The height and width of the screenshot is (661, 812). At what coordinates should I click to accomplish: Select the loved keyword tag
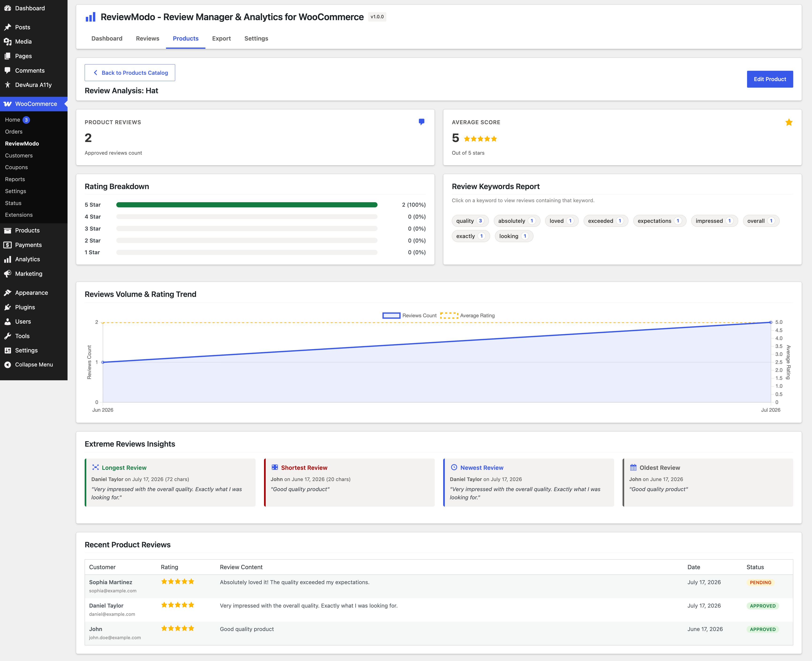click(562, 221)
